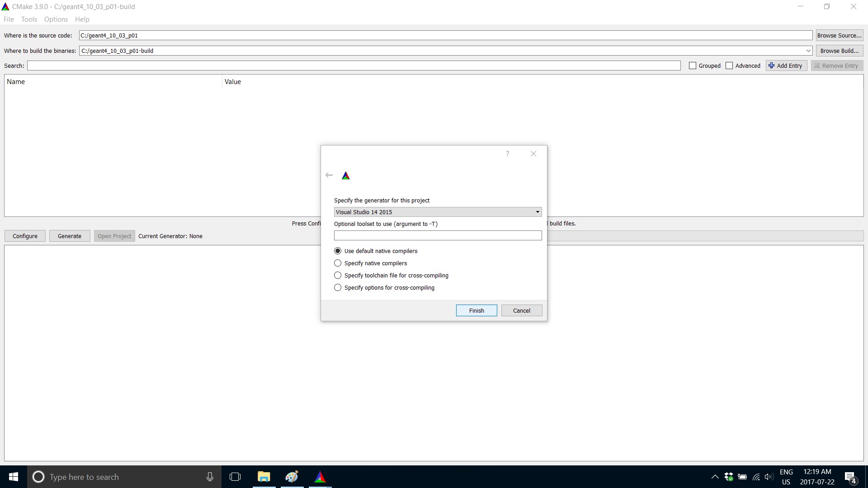Select Specify native compilers option
The image size is (868, 488).
371,263
